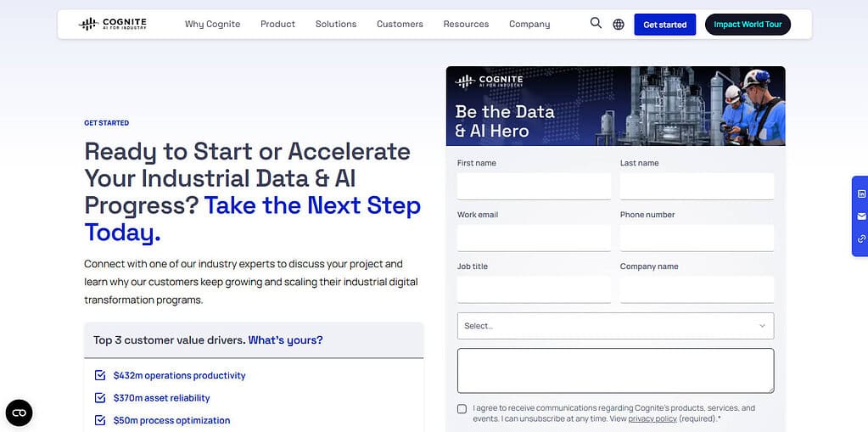
Task: Share via email envelope side icon
Action: 861,216
